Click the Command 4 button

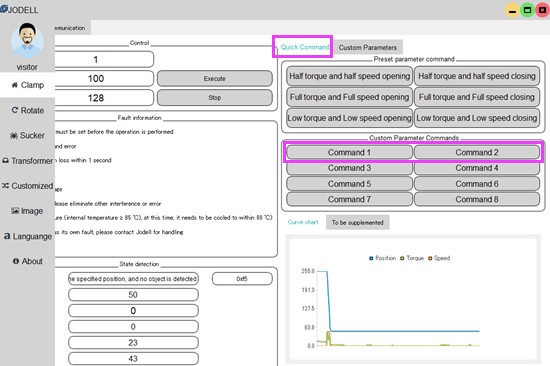click(x=477, y=168)
